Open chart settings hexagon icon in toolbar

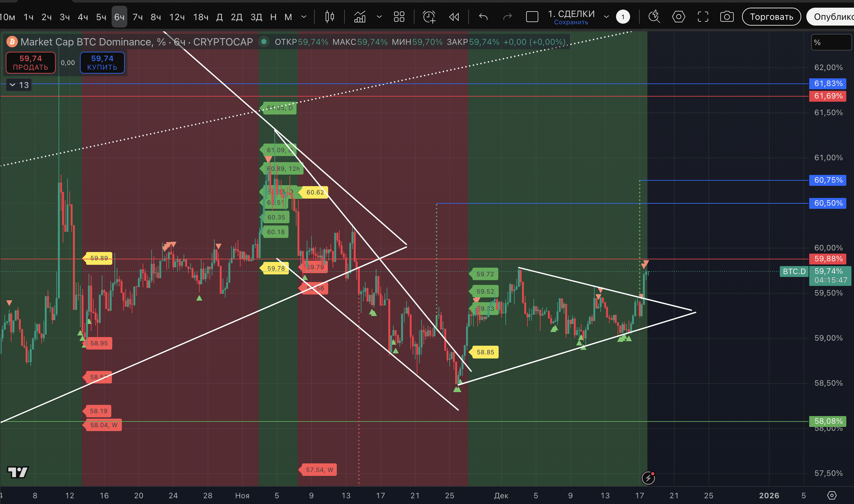point(678,17)
